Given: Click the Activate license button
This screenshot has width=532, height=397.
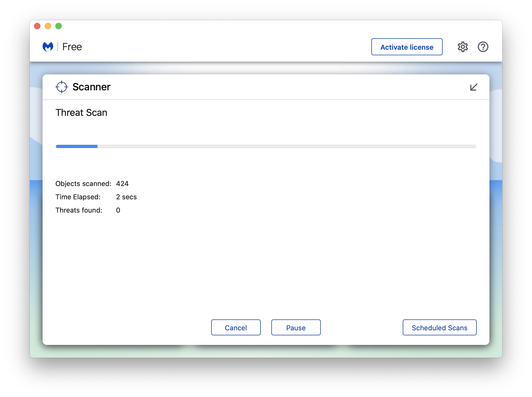Looking at the screenshot, I should [407, 47].
